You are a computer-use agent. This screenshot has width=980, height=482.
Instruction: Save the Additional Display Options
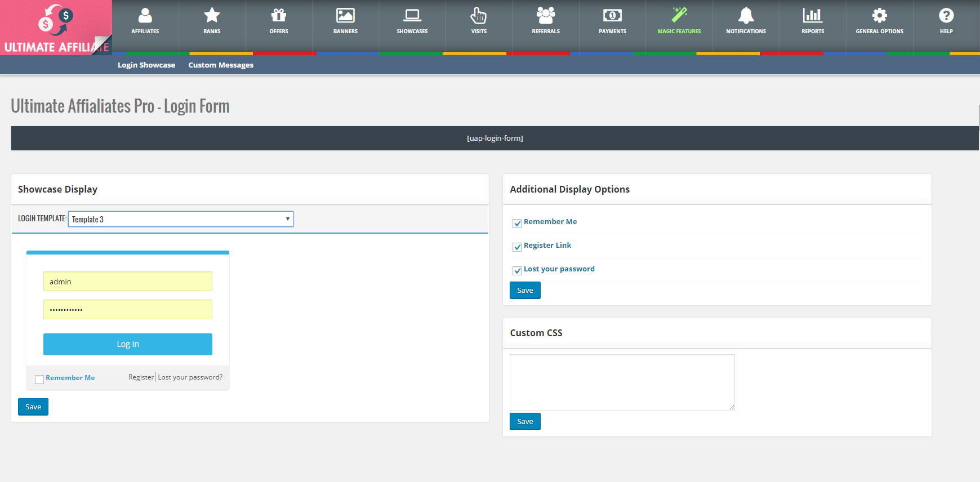(x=525, y=290)
